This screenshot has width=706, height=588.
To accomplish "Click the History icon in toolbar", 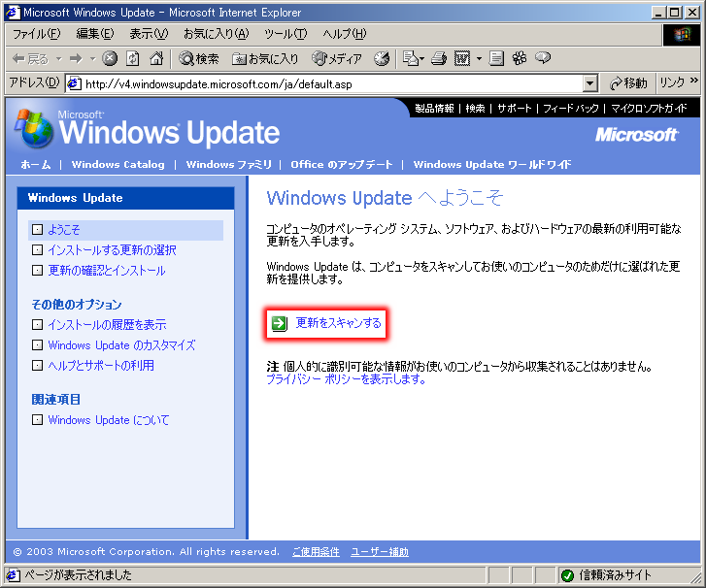I will 382,58.
